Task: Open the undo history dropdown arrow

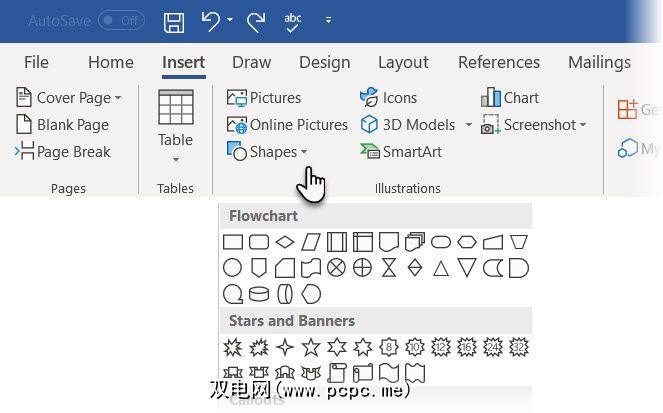Action: 230,21
